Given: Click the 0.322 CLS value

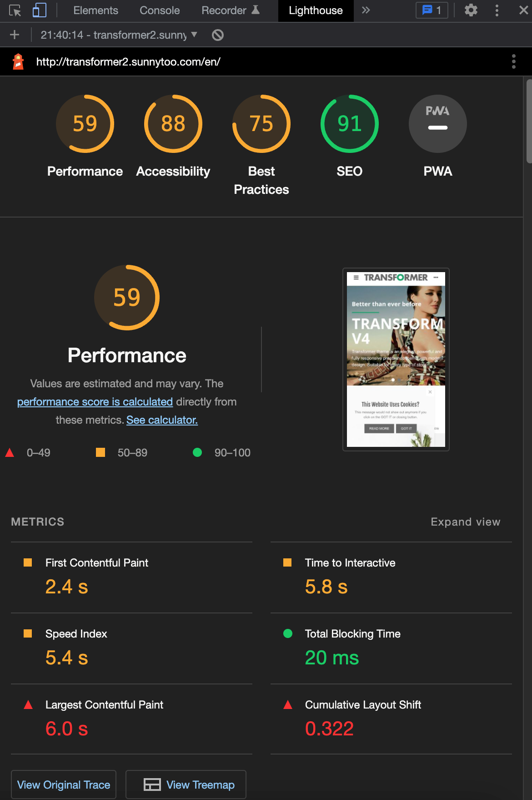Looking at the screenshot, I should [329, 729].
